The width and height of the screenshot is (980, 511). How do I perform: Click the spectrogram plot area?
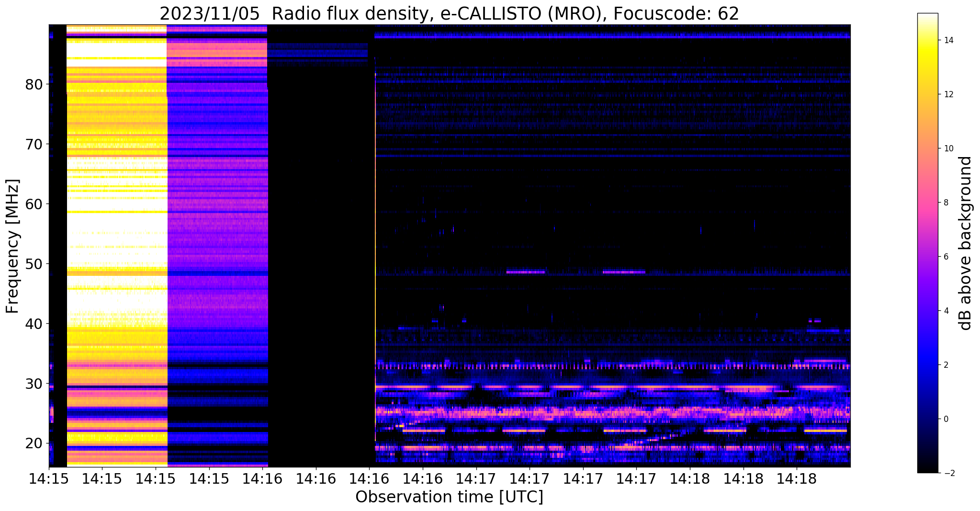[450, 246]
